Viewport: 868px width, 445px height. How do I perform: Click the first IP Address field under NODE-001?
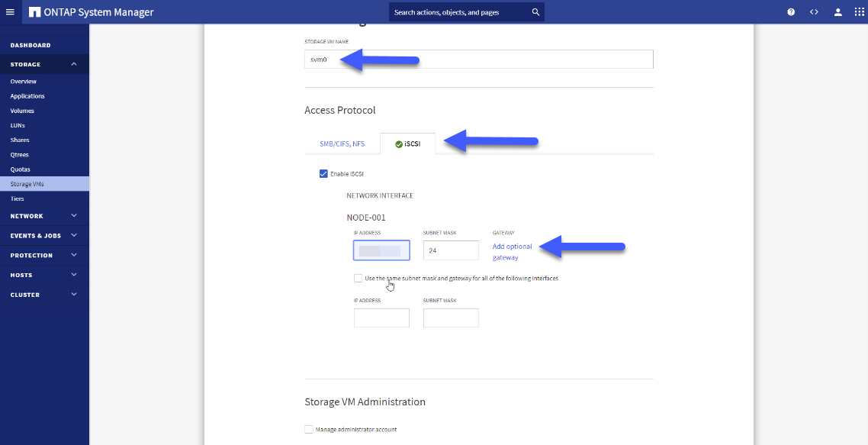coord(381,250)
